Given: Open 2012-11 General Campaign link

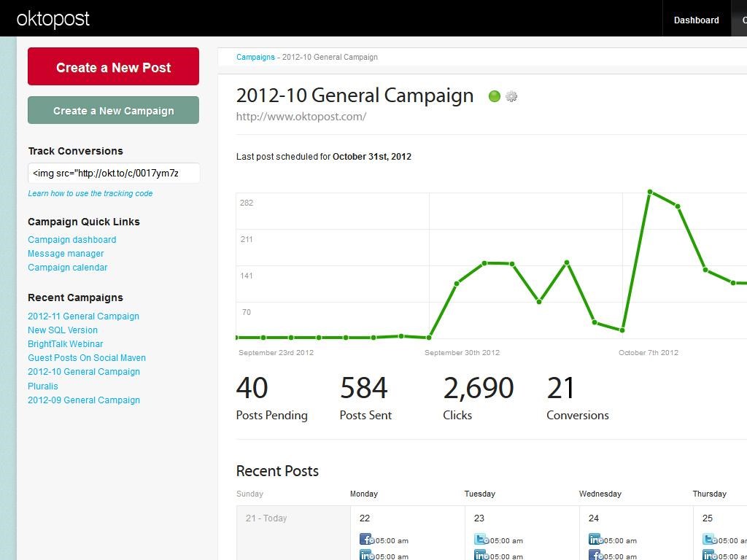Looking at the screenshot, I should (x=83, y=316).
